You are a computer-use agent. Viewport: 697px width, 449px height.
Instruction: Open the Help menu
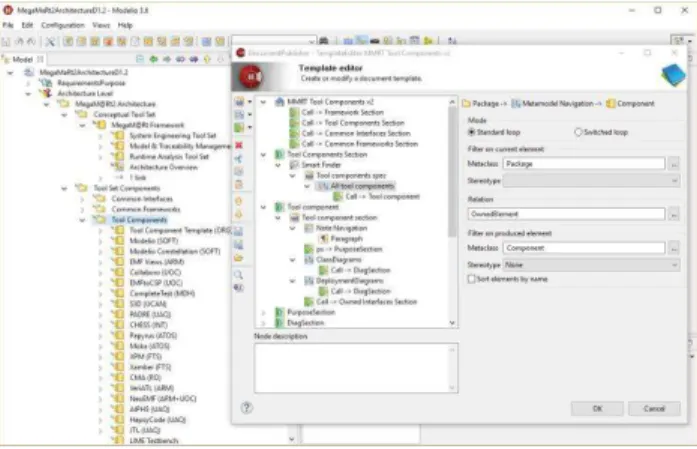pyautogui.click(x=125, y=25)
